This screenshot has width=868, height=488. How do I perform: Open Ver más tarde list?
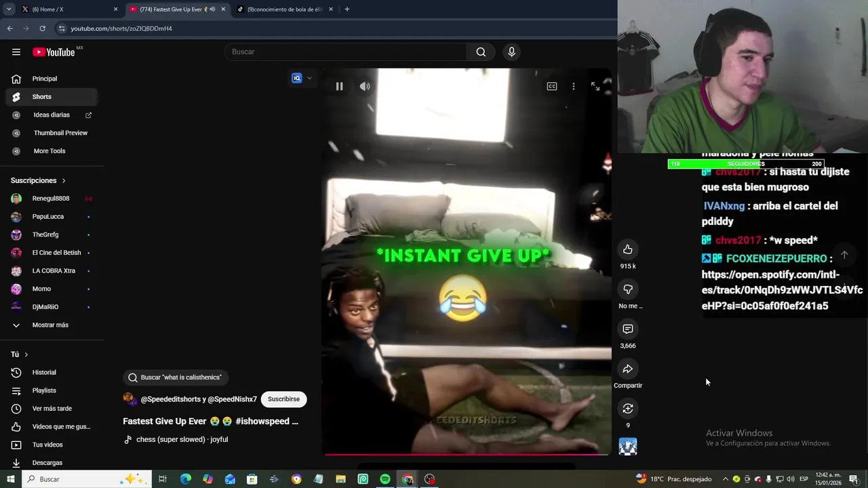click(52, 409)
